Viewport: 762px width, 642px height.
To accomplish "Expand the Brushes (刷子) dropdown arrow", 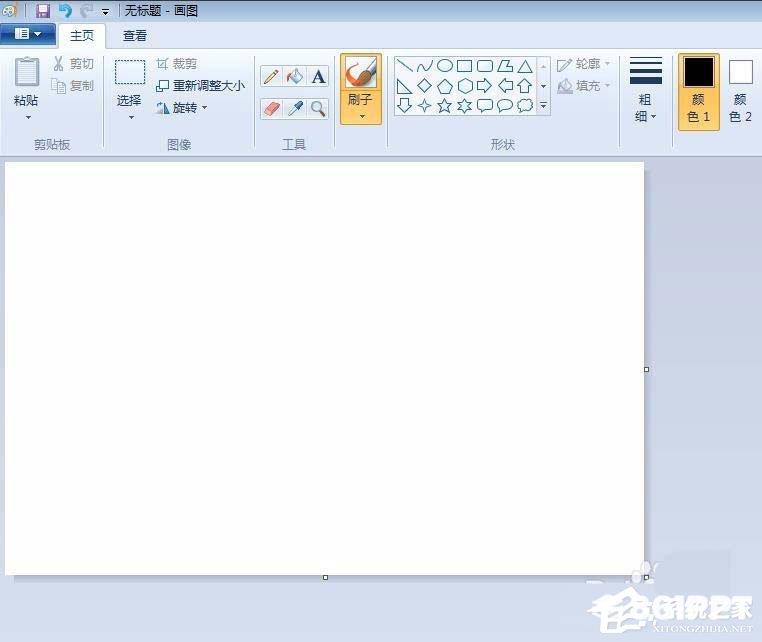I will pyautogui.click(x=362, y=116).
